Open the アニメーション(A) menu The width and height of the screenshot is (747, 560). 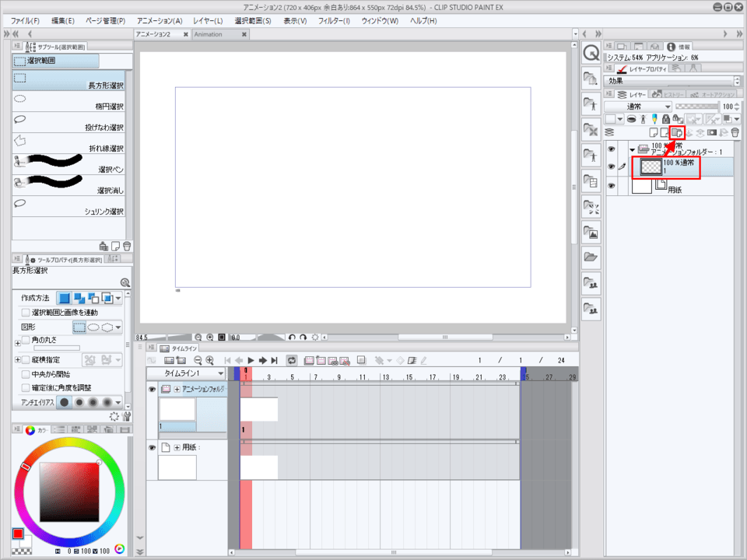[160, 21]
